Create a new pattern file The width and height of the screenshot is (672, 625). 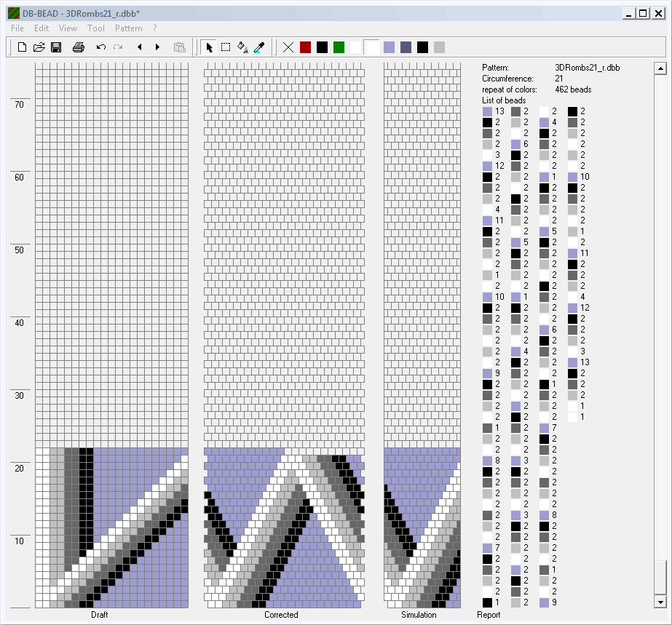(23, 47)
